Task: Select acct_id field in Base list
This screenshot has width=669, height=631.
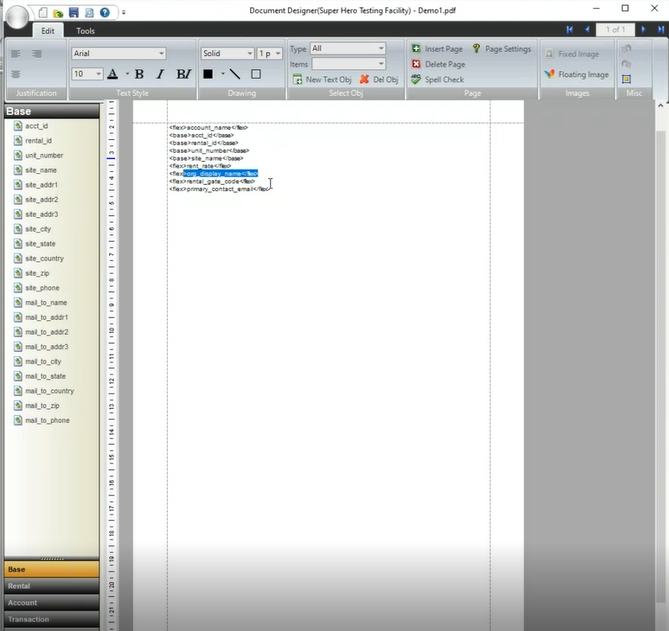Action: tap(31, 126)
